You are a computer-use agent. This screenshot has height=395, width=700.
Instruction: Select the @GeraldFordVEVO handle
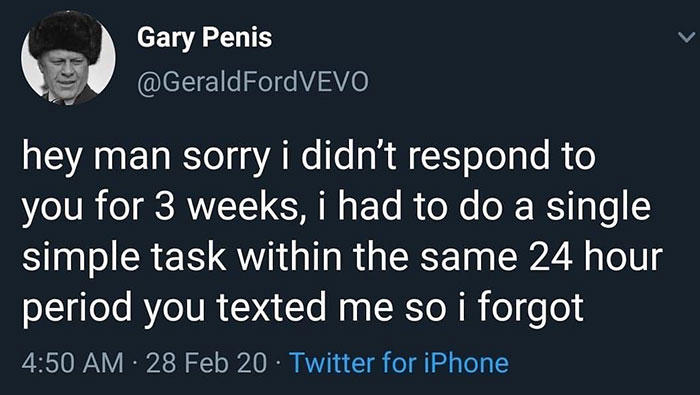[253, 83]
